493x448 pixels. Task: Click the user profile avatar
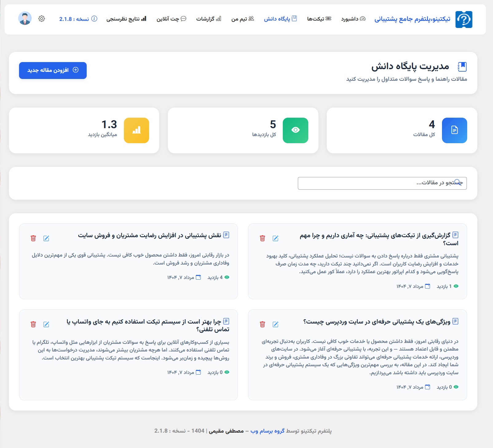point(25,18)
